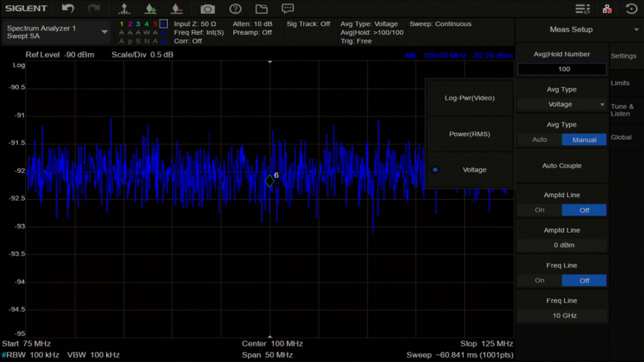Choose Log-Pwr(Video) average type
The image size is (644, 362).
pyautogui.click(x=470, y=98)
